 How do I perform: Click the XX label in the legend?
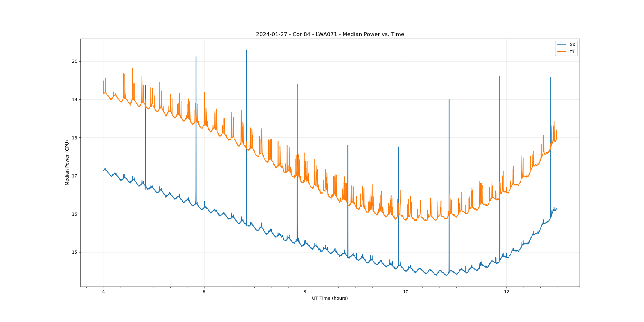[x=572, y=45]
